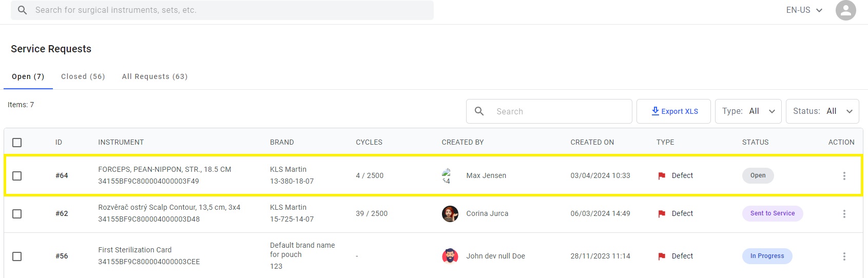
Task: Check the box for request #56
Action: [x=17, y=256]
